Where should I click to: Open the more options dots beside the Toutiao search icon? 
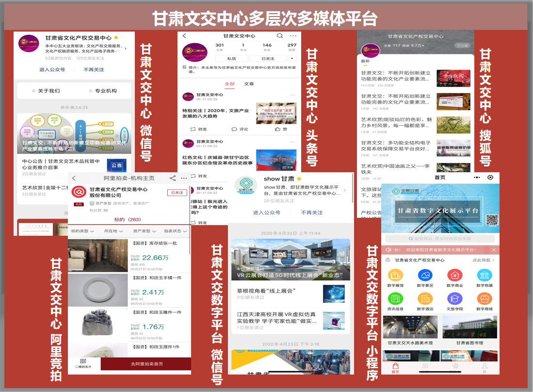click(x=293, y=36)
